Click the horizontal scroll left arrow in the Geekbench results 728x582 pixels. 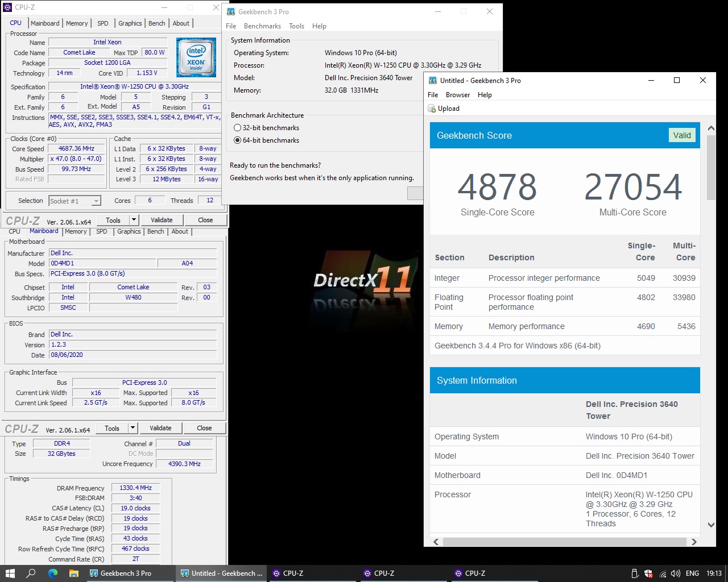point(436,542)
